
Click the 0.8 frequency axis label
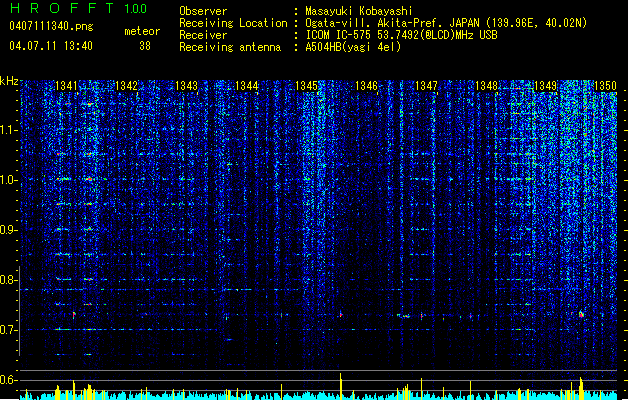pos(9,280)
